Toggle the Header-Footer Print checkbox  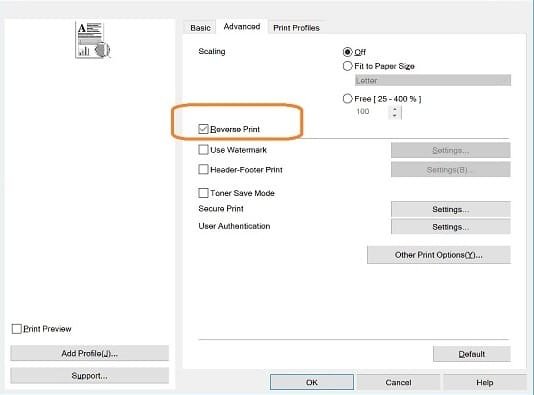(x=203, y=169)
